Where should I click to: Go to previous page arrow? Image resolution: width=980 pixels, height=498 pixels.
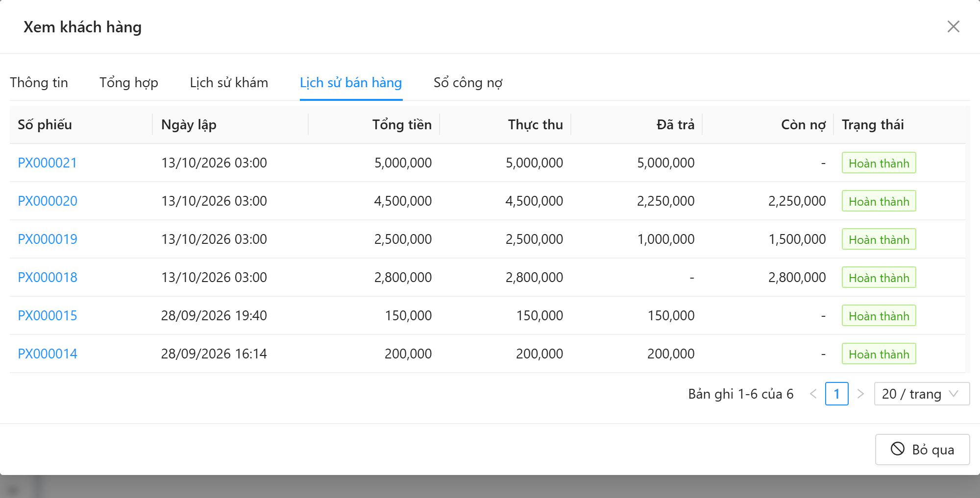tap(813, 394)
